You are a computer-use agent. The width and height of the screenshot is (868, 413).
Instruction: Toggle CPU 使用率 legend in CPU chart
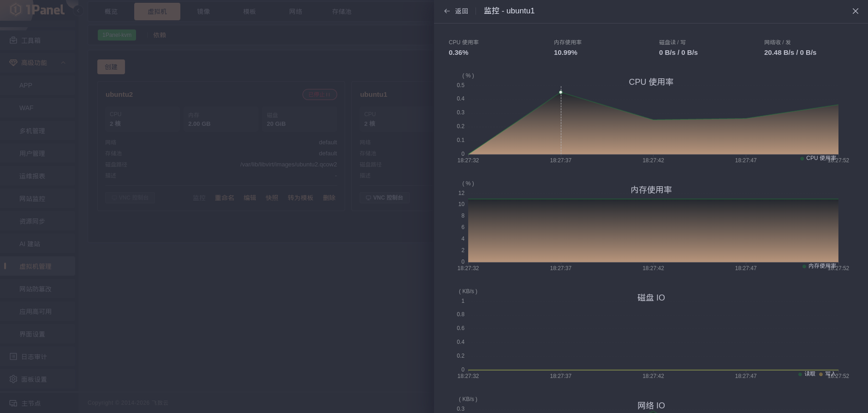point(818,158)
